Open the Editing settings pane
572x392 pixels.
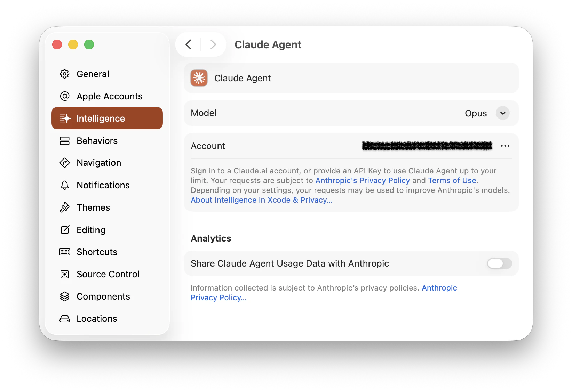pyautogui.click(x=107, y=230)
